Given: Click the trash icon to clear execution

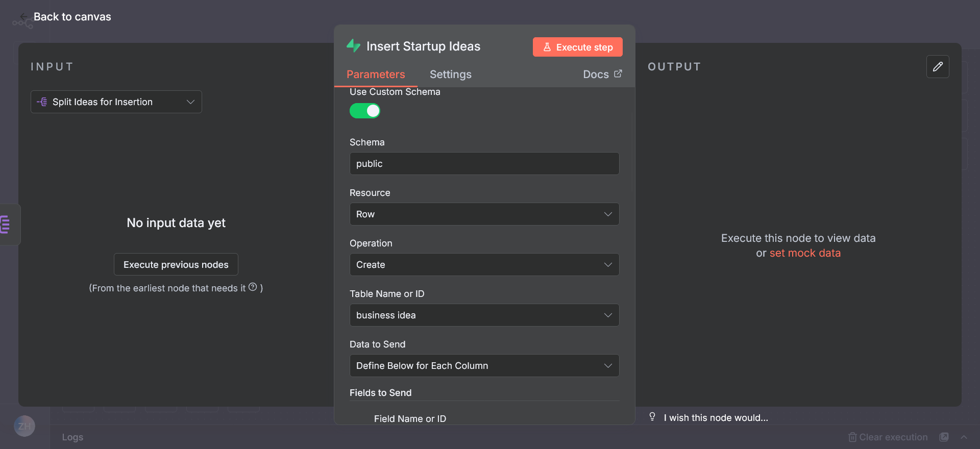Looking at the screenshot, I should point(852,437).
